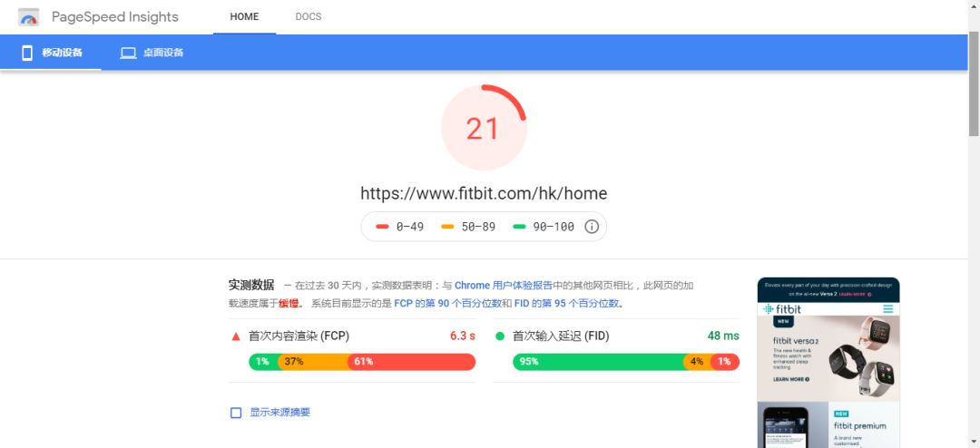Select the analyzed URL https://www.fitbit.com/hk/home
Image resolution: width=980 pixels, height=448 pixels.
(484, 193)
